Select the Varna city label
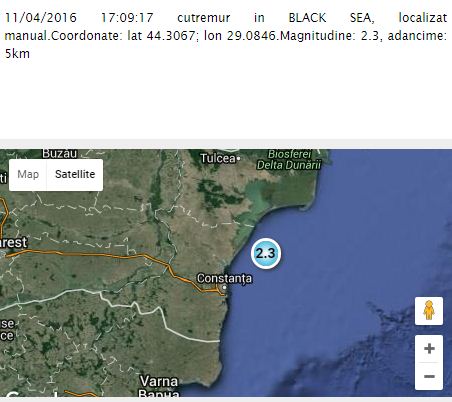Screen dimensions: 452x402 coord(159,381)
